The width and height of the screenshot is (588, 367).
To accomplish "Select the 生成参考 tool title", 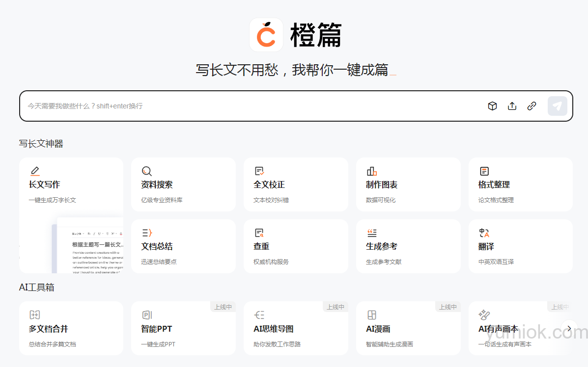I will pos(381,246).
